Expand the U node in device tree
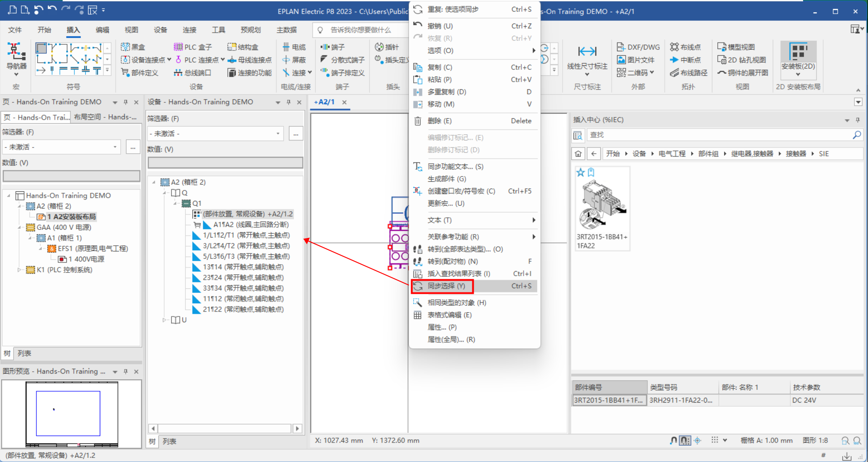This screenshot has height=462, width=868. (x=165, y=320)
